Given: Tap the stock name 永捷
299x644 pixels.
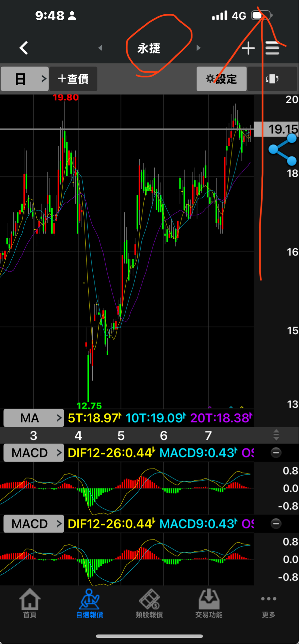Looking at the screenshot, I should point(149,48).
